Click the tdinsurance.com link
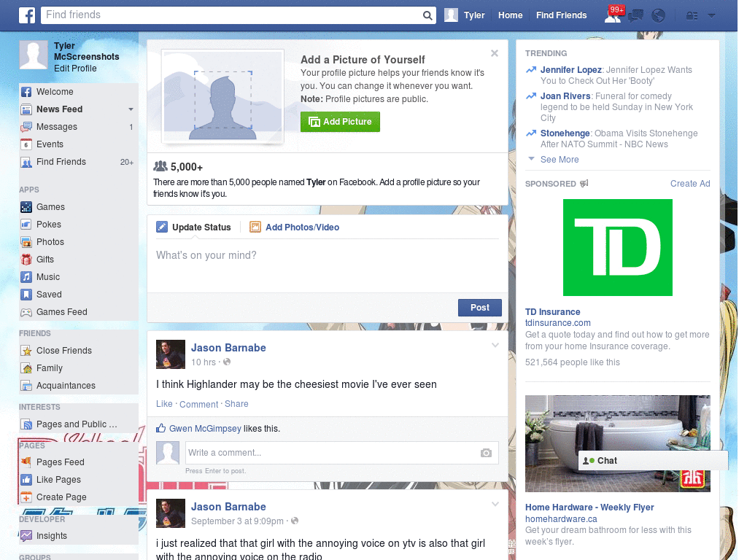747x560 pixels. (557, 323)
